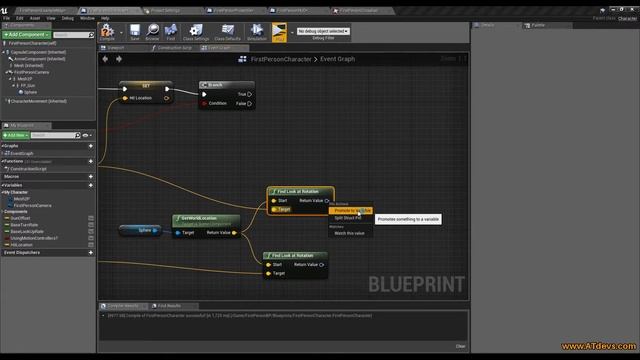Open the Edit menu
This screenshot has width=640, height=360.
pos(20,18)
